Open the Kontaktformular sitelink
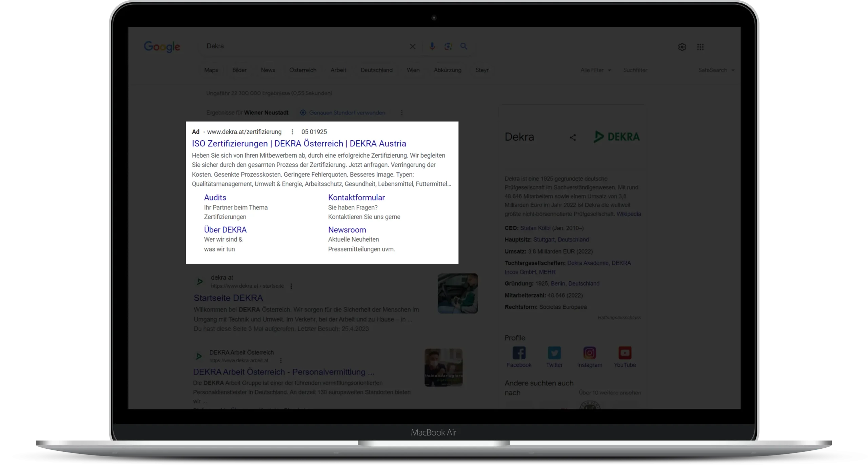 tap(356, 197)
